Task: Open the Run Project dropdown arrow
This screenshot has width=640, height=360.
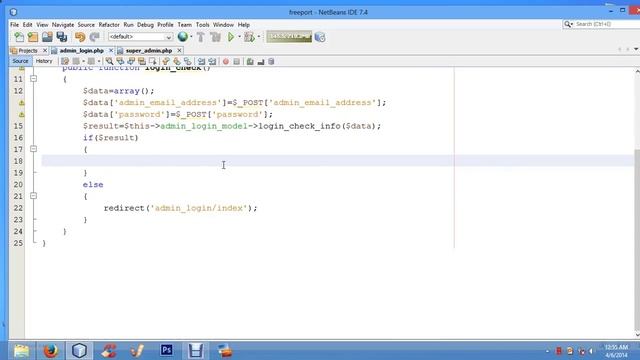Action: click(239, 37)
